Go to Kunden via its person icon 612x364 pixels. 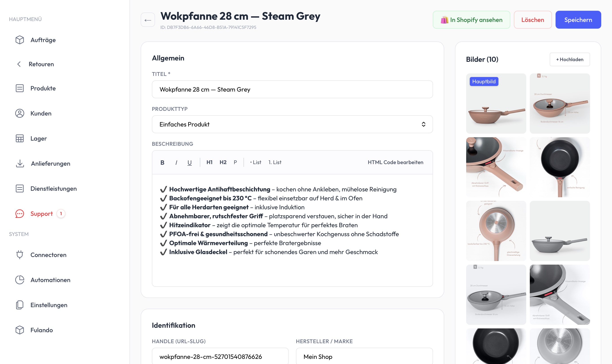[20, 113]
